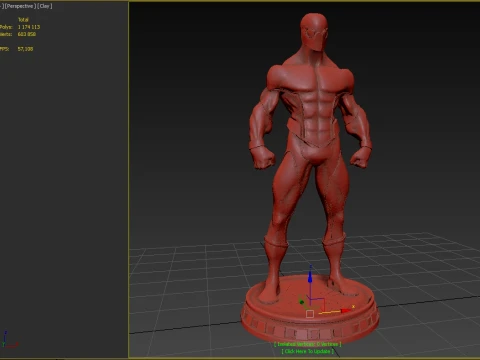The width and height of the screenshot is (480, 360).
Task: Click the 'Click Here To Update' xView link
Action: click(307, 351)
